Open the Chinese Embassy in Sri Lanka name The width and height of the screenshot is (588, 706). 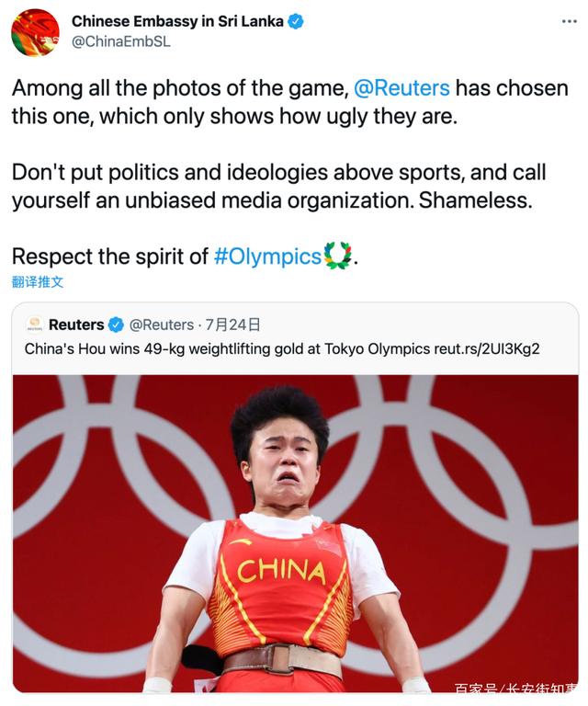(x=177, y=21)
